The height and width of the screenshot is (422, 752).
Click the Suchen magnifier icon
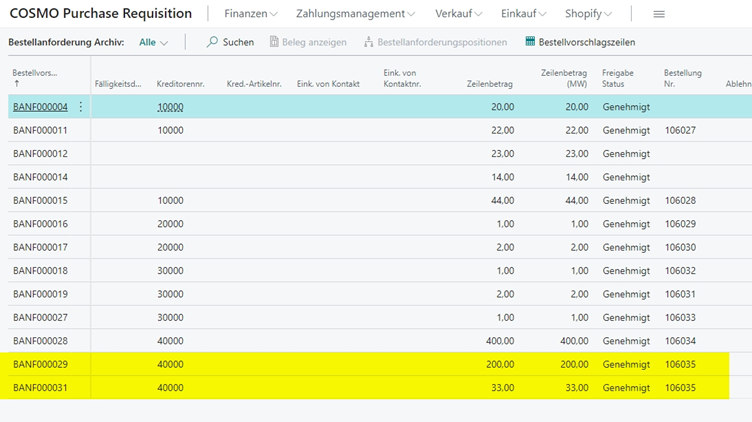coord(212,42)
